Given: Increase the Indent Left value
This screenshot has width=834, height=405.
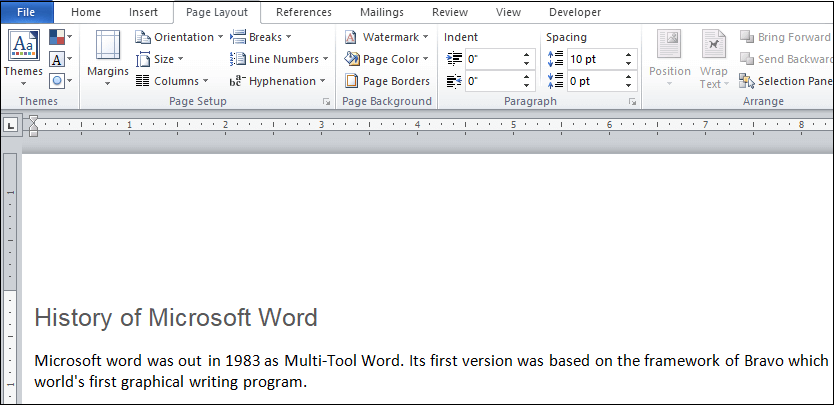Looking at the screenshot, I should pyautogui.click(x=526, y=55).
